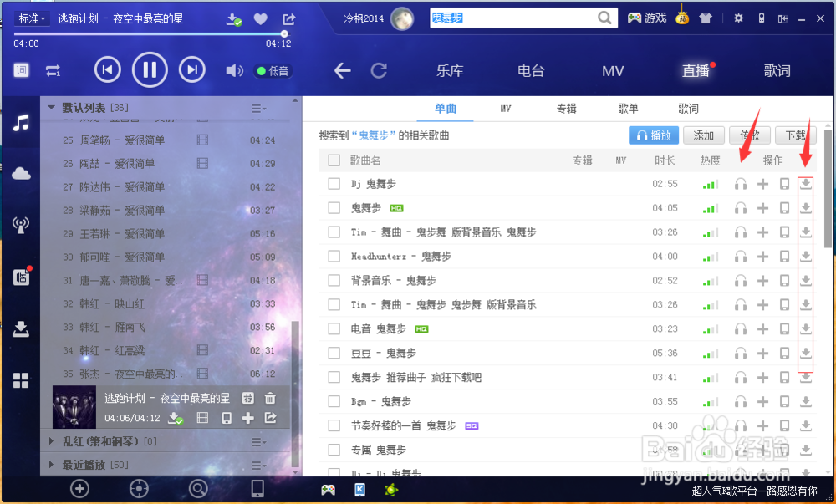Collapse the 默认列表 playlist
This screenshot has width=836, height=504.
pos(51,107)
